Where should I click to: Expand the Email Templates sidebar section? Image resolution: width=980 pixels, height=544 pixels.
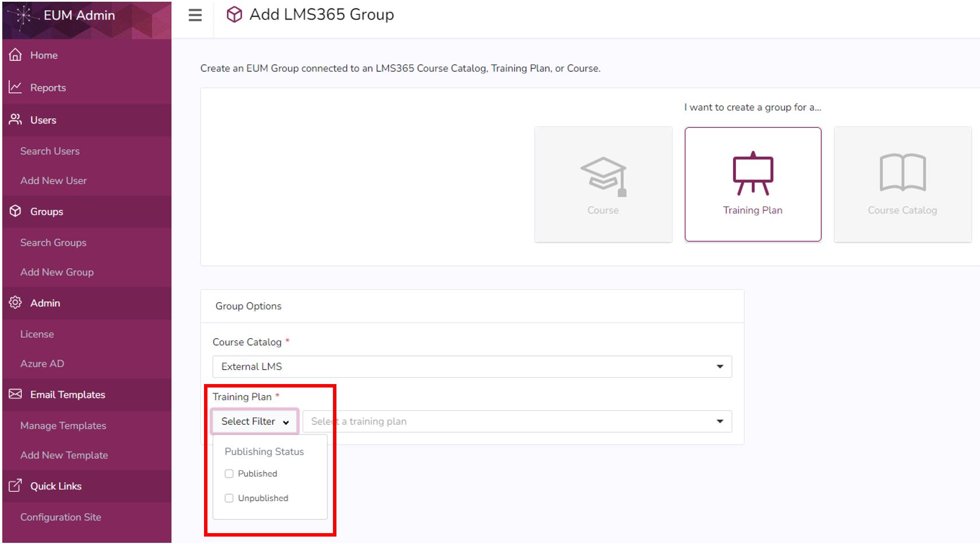(x=87, y=394)
